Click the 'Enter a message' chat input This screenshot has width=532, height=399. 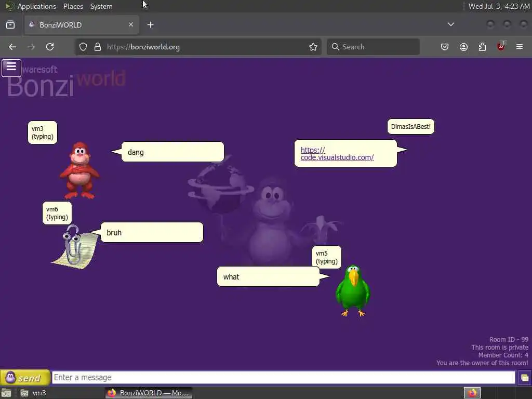(283, 377)
